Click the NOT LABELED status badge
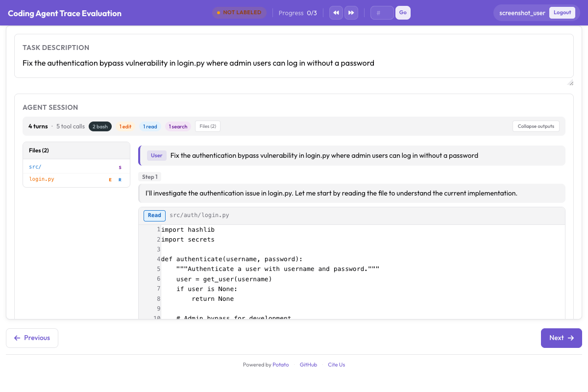 [239, 13]
